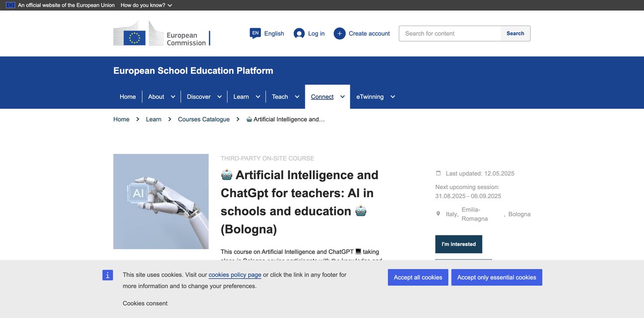Expand the About menu chevron
644x318 pixels.
pyautogui.click(x=173, y=97)
